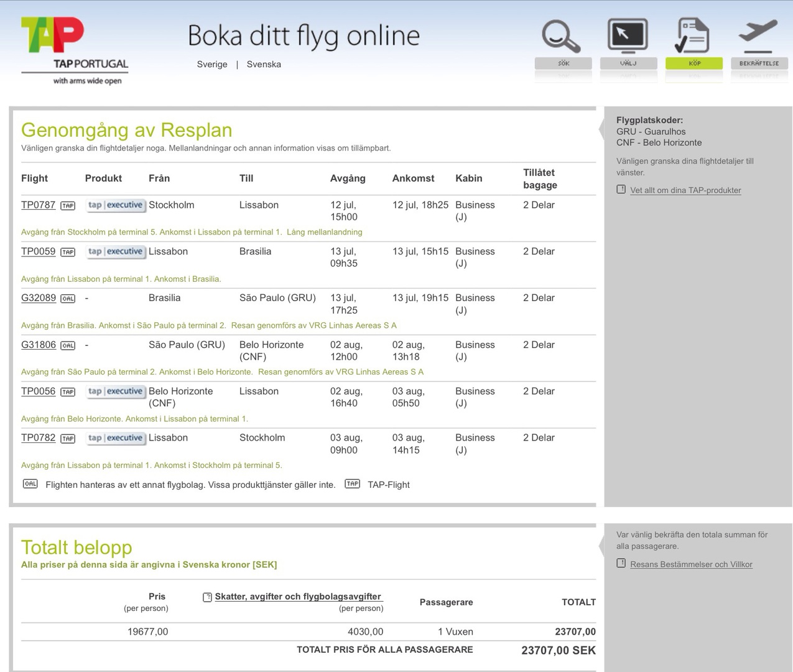Change the Svenska language selection
793x672 pixels.
[264, 65]
